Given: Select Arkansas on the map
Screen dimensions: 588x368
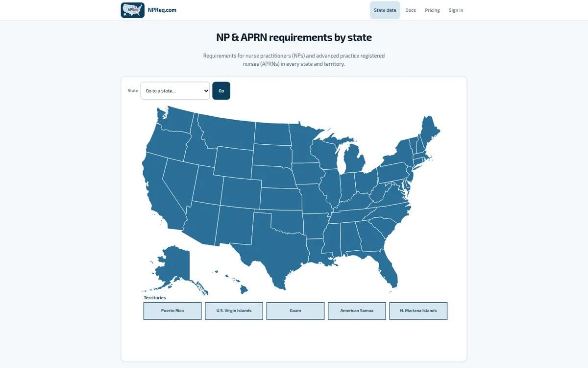Looking at the screenshot, I should [x=316, y=225].
